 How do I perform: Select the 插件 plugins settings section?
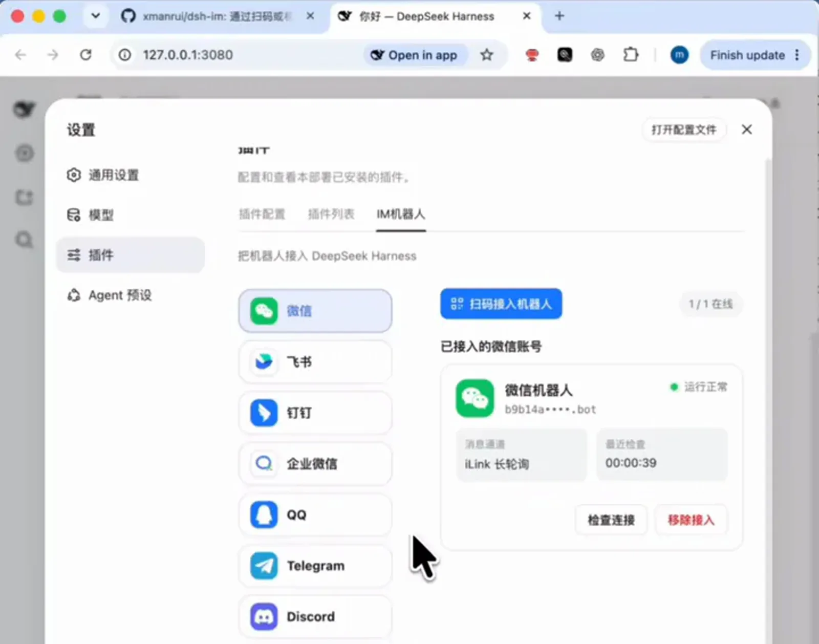(x=131, y=255)
